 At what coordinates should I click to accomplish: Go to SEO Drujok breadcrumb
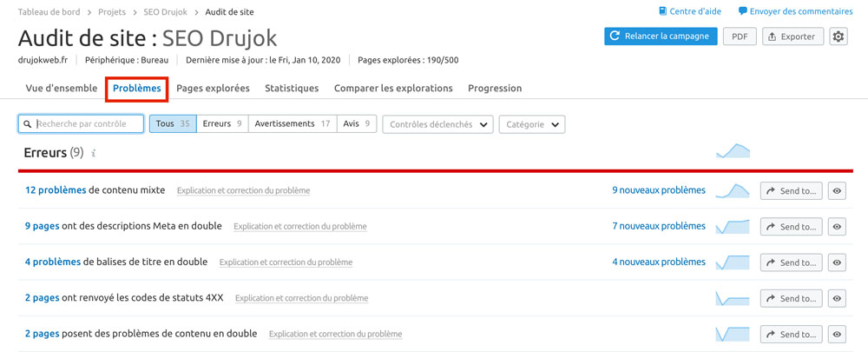point(166,11)
